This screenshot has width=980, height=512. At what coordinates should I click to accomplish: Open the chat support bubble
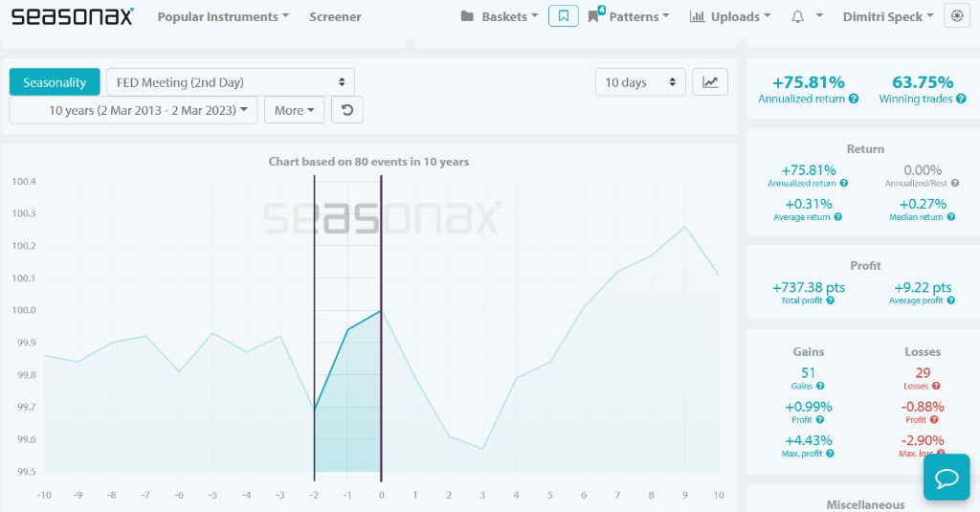(947, 477)
